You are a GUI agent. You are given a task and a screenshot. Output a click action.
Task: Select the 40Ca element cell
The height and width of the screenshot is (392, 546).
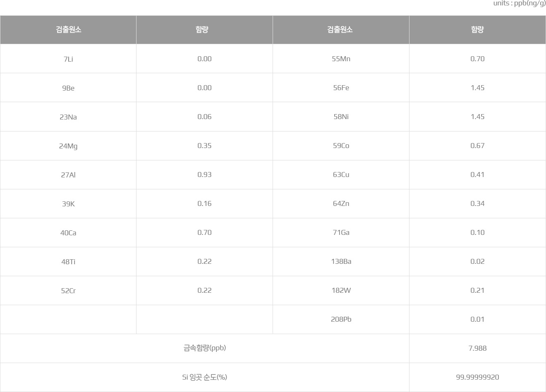tap(68, 232)
